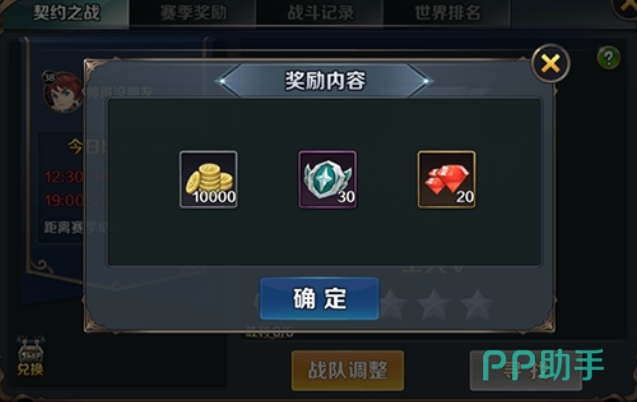Select the silver emblem 30 reward icon

(x=327, y=179)
